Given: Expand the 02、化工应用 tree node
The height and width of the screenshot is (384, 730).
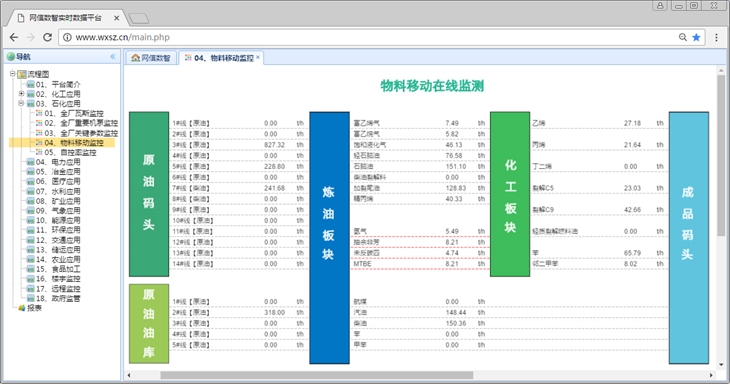Looking at the screenshot, I should pyautogui.click(x=21, y=94).
